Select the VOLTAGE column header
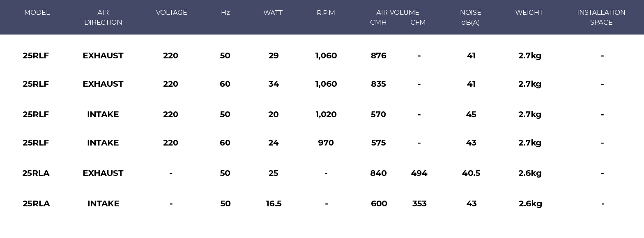The height and width of the screenshot is (238, 644). point(171,13)
